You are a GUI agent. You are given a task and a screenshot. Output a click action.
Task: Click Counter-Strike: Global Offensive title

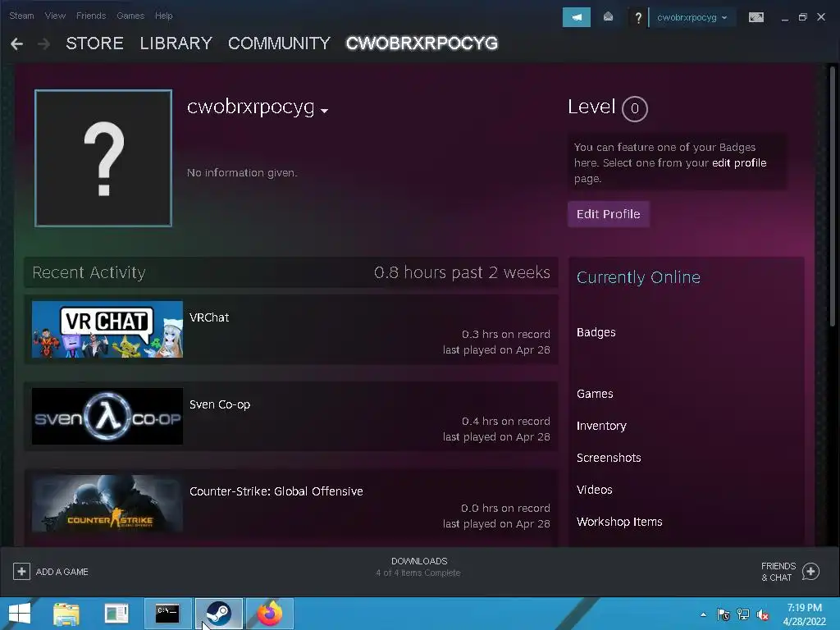coord(276,491)
